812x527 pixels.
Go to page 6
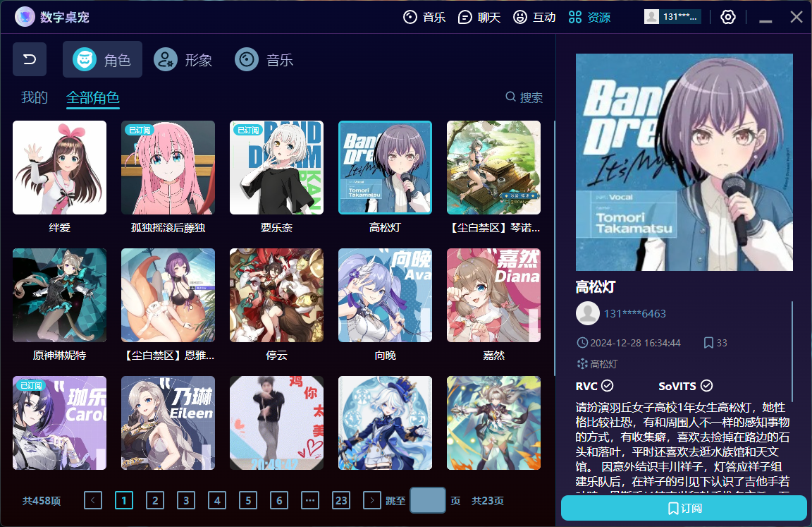(279, 501)
